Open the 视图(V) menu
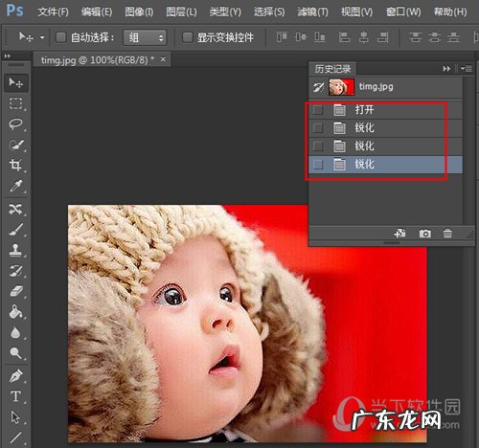 [x=356, y=12]
